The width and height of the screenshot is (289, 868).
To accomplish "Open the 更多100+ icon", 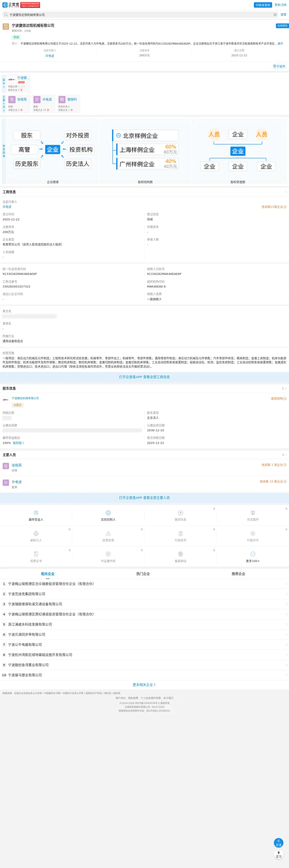I will pyautogui.click(x=253, y=554).
